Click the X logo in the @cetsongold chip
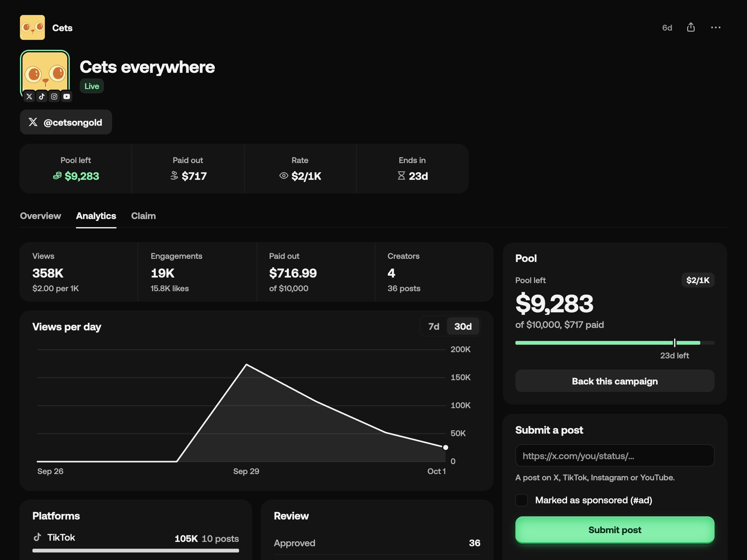Screen dimensions: 747x560 (x=33, y=122)
